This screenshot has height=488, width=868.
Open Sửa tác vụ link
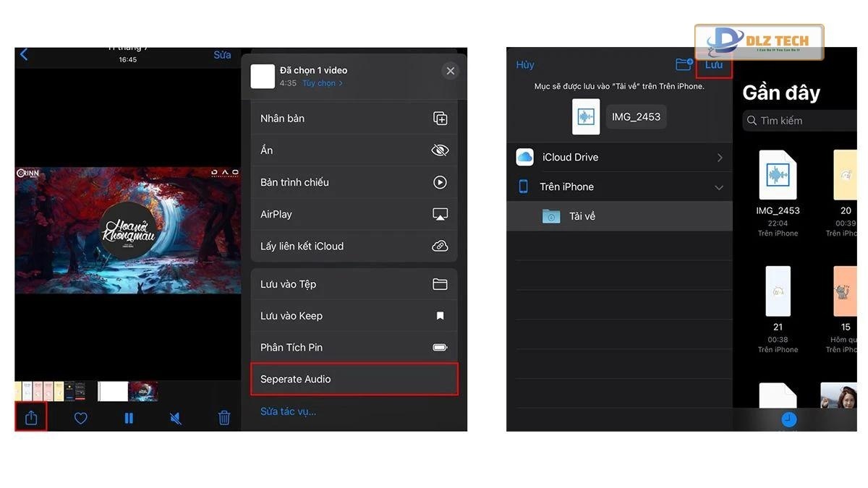point(288,411)
